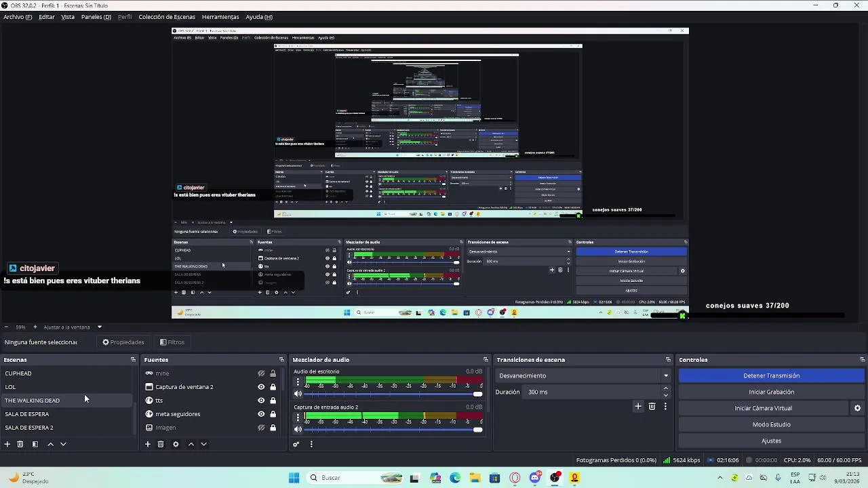The image size is (868, 488).
Task: Add a scene transition with plus icon
Action: point(638,406)
